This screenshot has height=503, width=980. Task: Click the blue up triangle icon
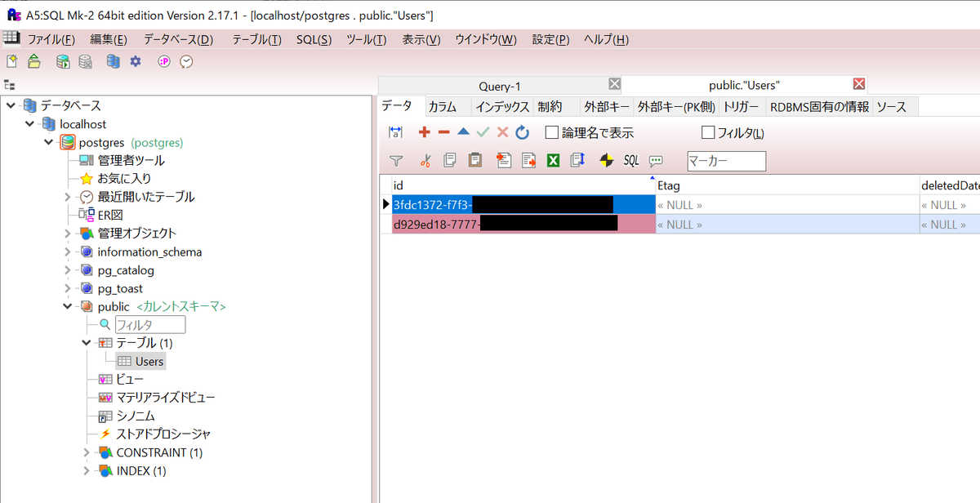(463, 132)
